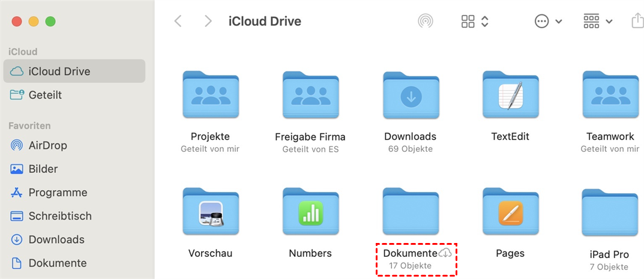Click the Numbers folder label

[310, 253]
